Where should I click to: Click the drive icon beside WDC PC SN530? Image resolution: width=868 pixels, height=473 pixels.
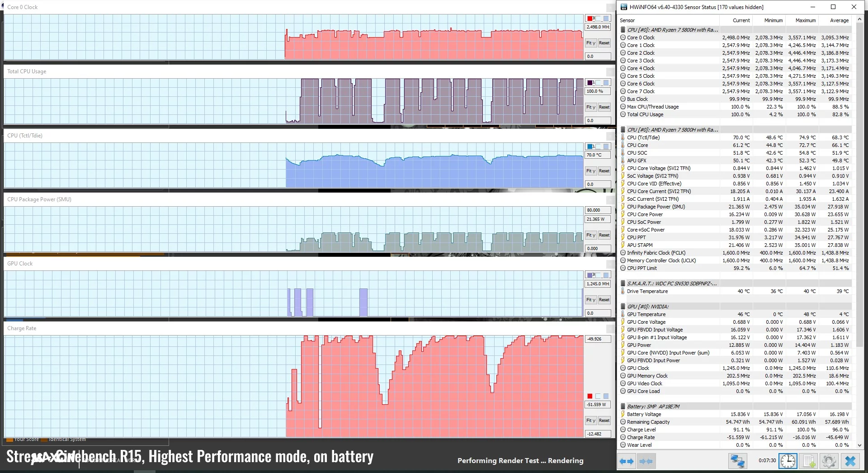[623, 284]
